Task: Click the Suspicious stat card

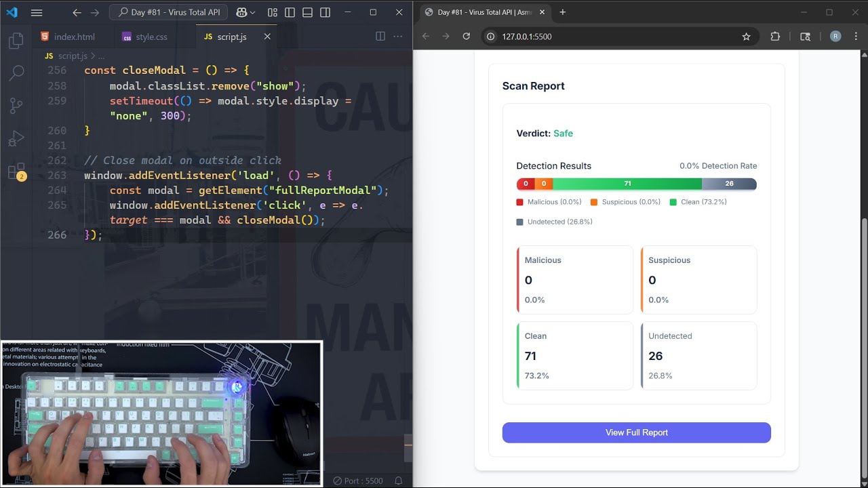Action: 698,280
